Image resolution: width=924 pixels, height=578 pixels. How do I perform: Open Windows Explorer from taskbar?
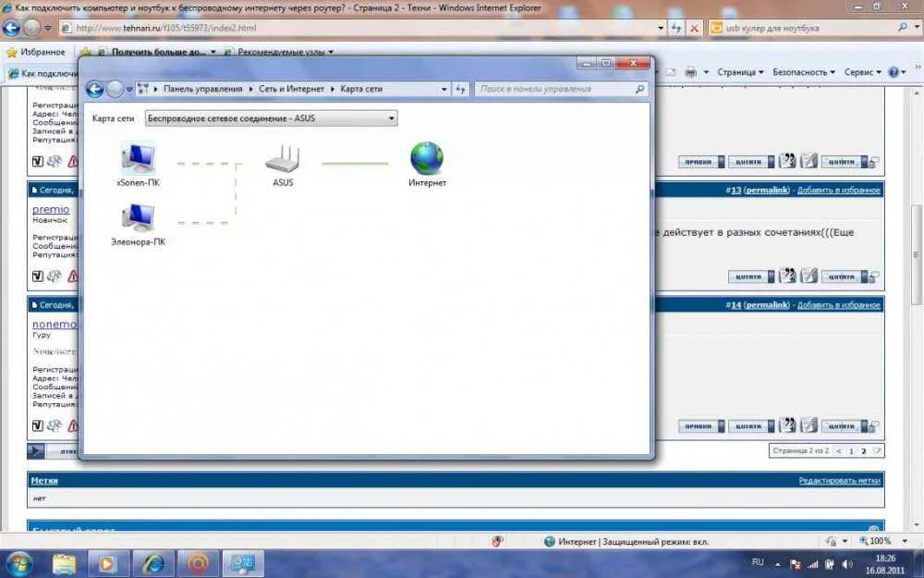65,564
